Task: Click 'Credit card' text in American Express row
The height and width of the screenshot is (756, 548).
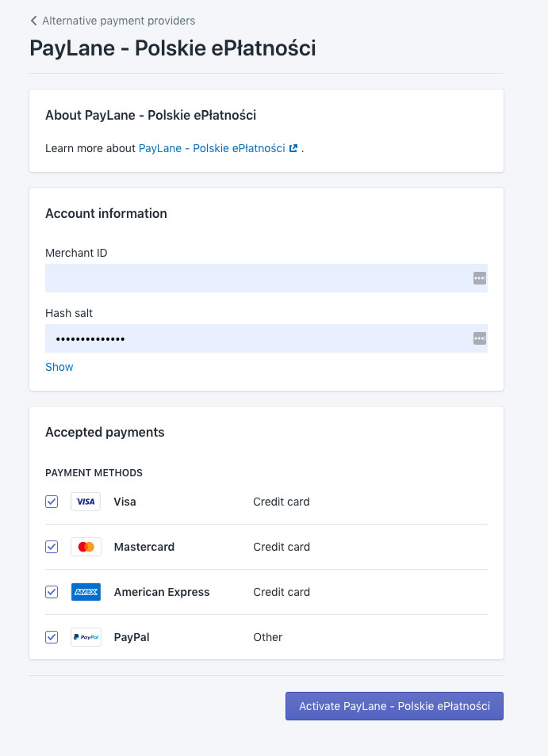Action: 282,592
